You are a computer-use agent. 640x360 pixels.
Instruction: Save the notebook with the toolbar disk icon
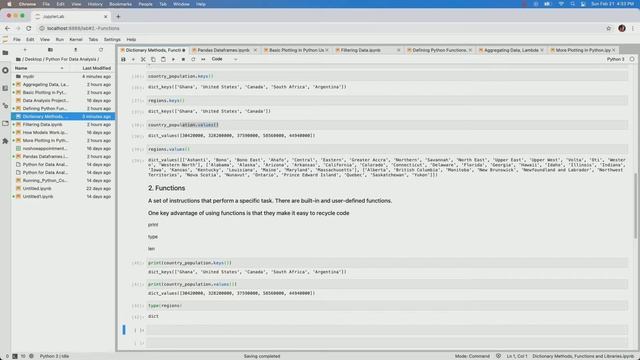(x=123, y=59)
